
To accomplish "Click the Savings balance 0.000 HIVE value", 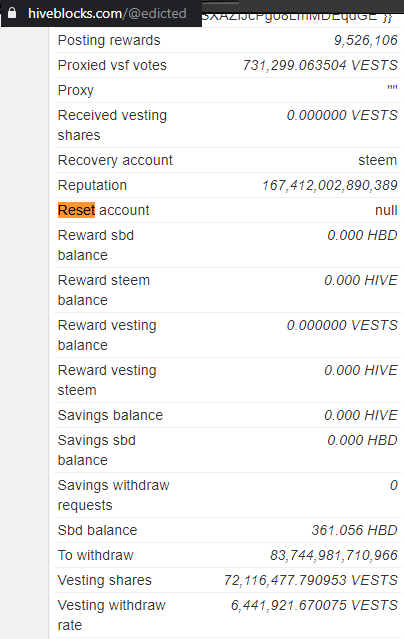I will point(361,415).
